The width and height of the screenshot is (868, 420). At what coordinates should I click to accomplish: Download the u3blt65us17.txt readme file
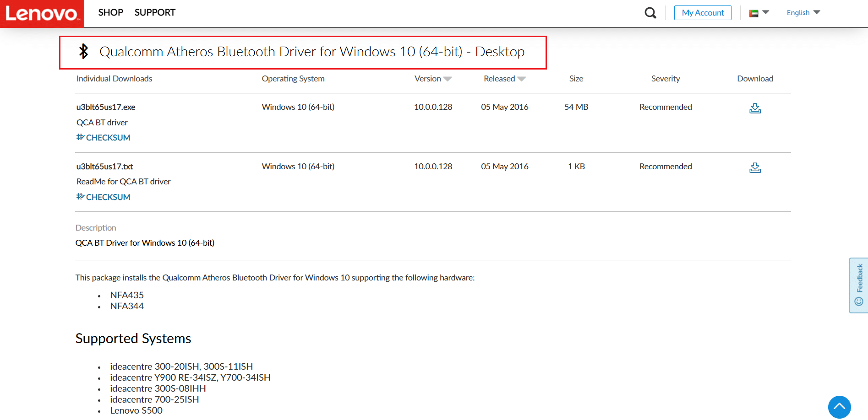click(755, 167)
